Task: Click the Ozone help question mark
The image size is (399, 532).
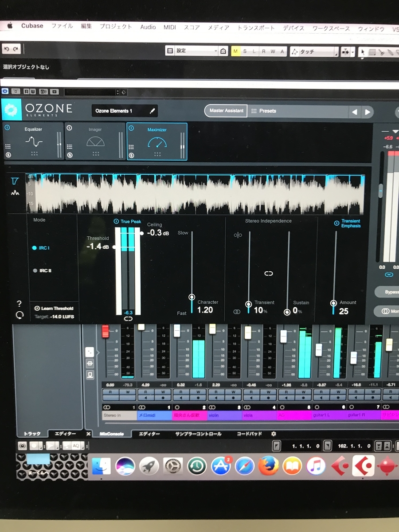Action: 19,304
